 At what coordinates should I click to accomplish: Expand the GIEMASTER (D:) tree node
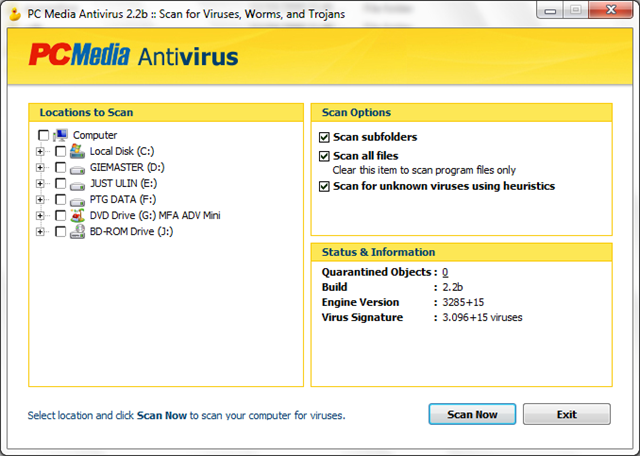click(41, 167)
